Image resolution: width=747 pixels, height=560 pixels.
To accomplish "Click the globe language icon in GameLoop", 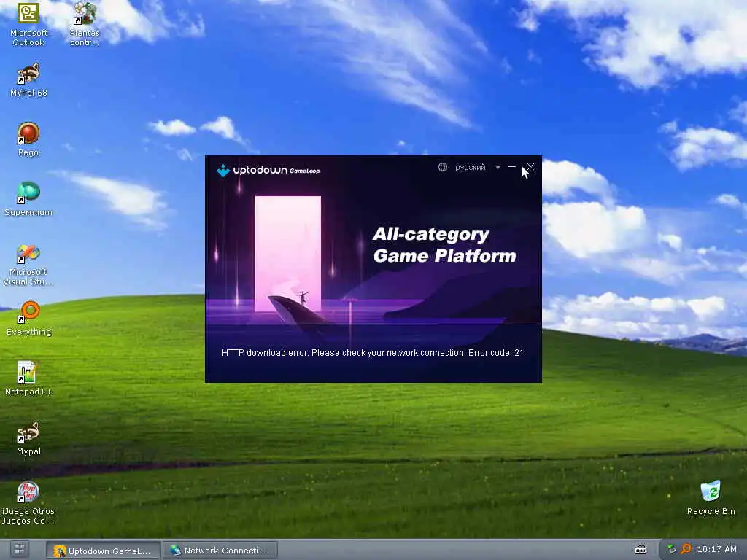I will pyautogui.click(x=443, y=167).
